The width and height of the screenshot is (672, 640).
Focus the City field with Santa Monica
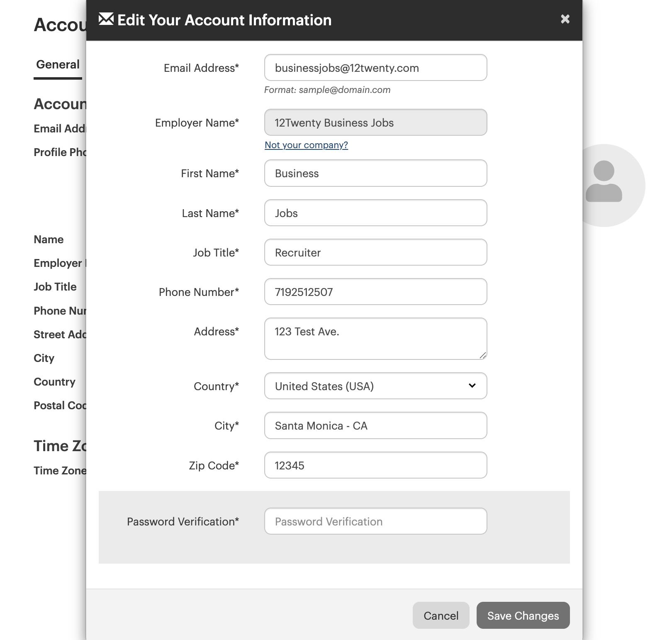pos(375,425)
